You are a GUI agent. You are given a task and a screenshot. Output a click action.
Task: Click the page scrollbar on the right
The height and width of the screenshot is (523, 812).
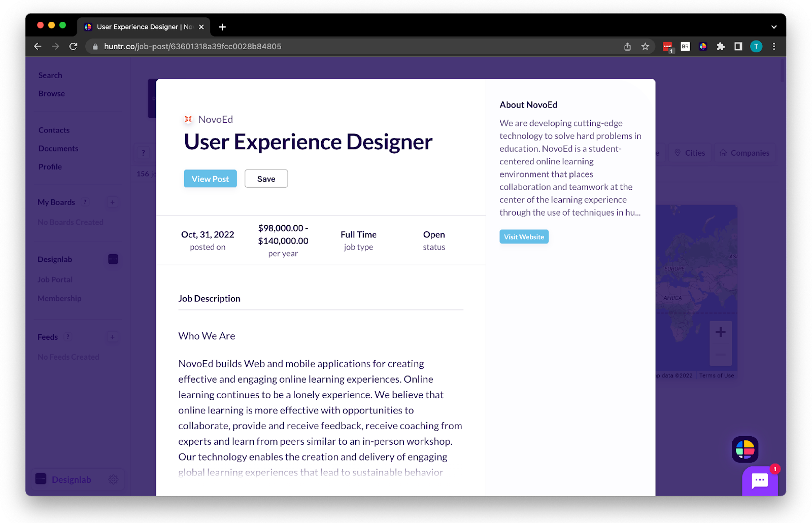pyautogui.click(x=783, y=71)
